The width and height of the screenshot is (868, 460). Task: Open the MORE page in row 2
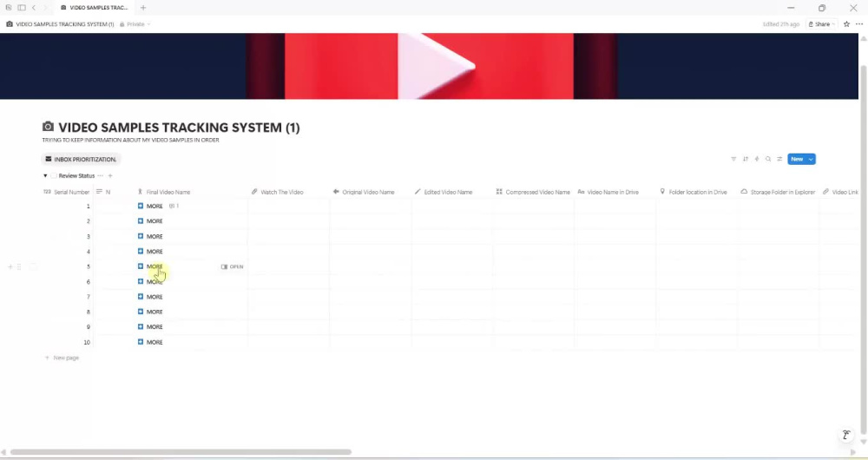155,220
